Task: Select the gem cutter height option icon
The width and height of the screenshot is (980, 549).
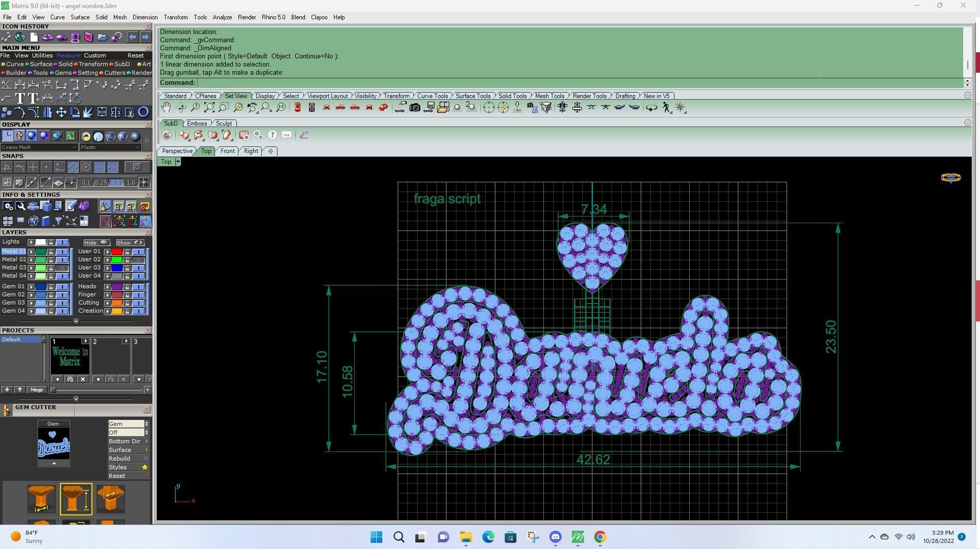Action: 76,499
